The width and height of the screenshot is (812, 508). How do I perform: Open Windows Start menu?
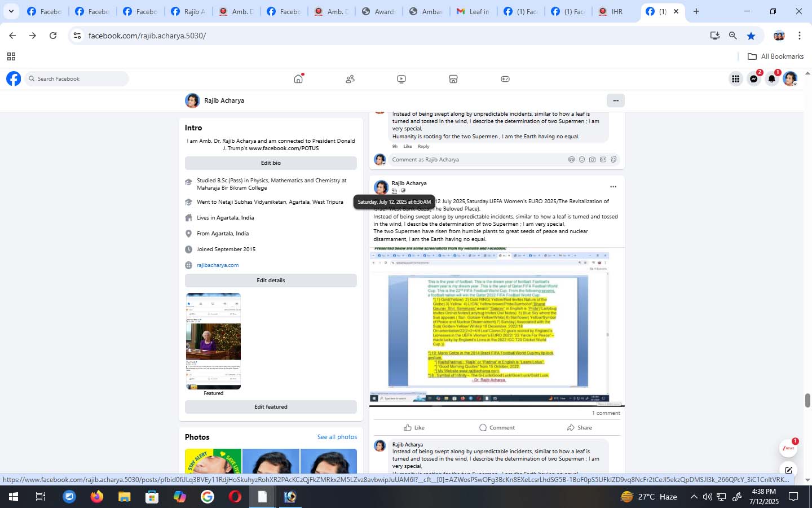13,497
